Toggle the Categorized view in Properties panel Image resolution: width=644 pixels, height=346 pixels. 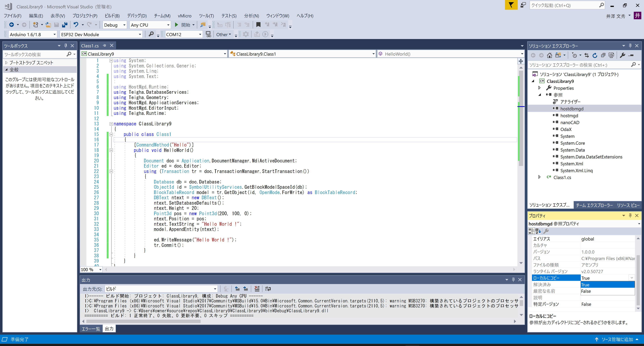(531, 231)
